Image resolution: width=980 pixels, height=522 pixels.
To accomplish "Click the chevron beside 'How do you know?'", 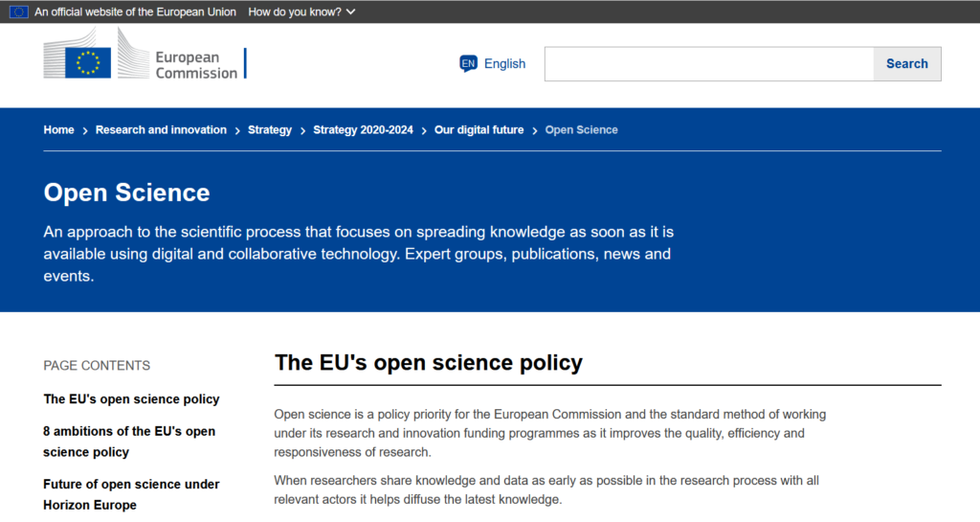I will pyautogui.click(x=350, y=11).
